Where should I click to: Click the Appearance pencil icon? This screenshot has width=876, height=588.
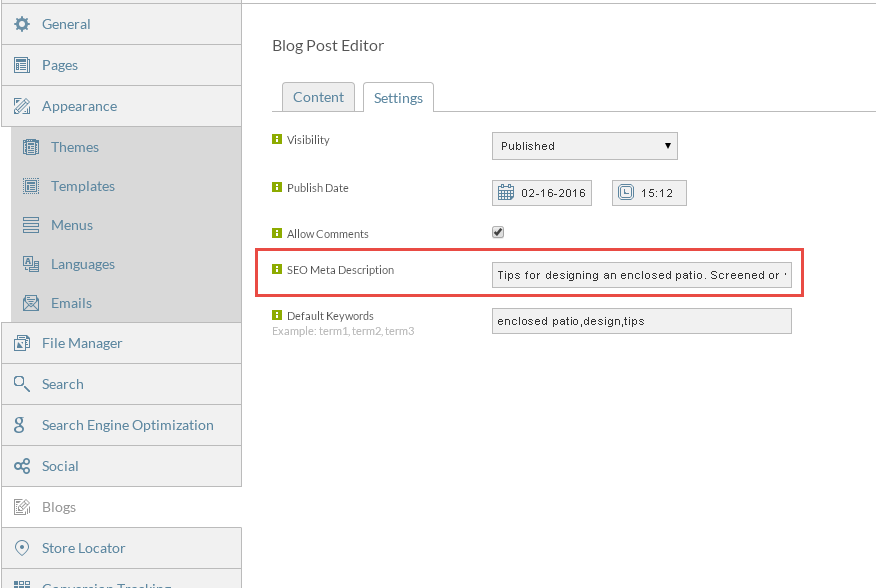point(22,106)
